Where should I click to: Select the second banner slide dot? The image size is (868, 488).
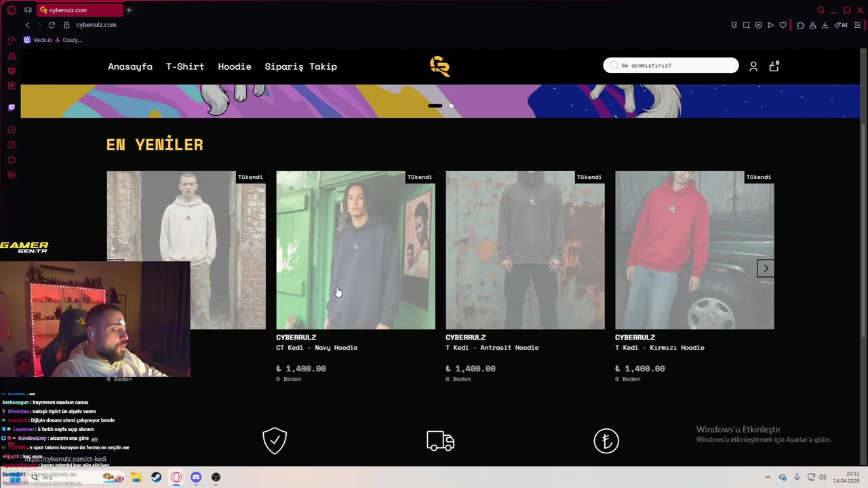(452, 106)
